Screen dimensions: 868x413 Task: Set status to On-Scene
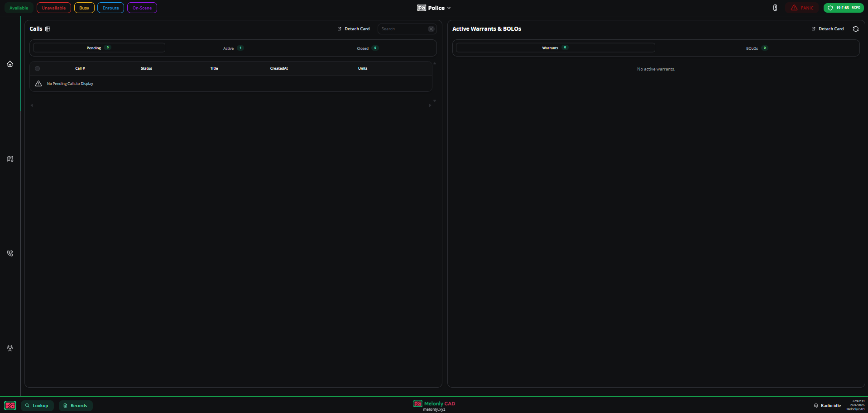(x=142, y=8)
